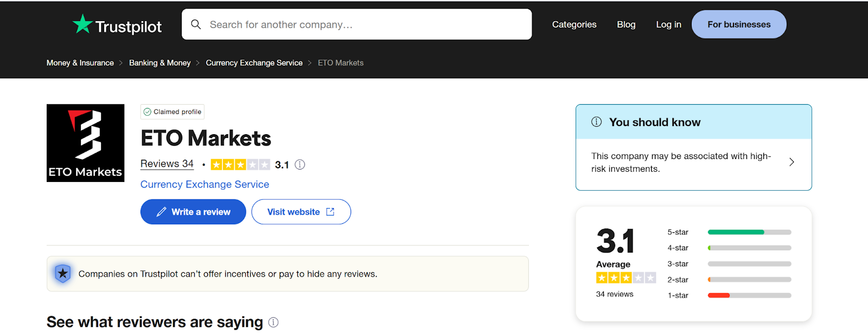This screenshot has width=868, height=334.
Task: Click the 5-star label
Action: (x=678, y=232)
